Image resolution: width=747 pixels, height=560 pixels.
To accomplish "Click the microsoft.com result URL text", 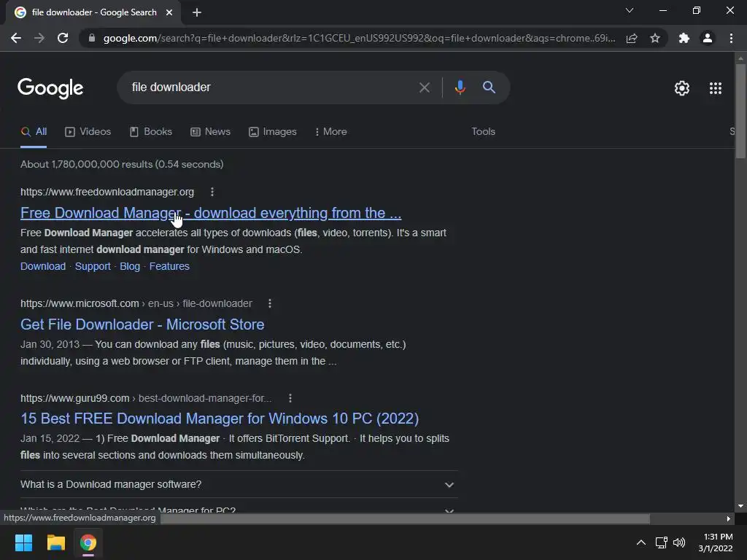I will point(136,303).
